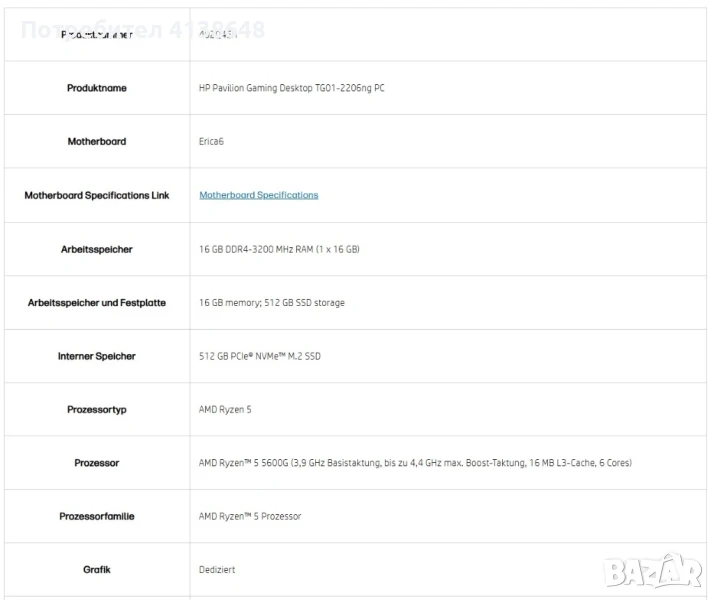This screenshot has height=600, width=714.
Task: Select the 16 GB memory; 512 GB SSD text
Action: point(272,302)
